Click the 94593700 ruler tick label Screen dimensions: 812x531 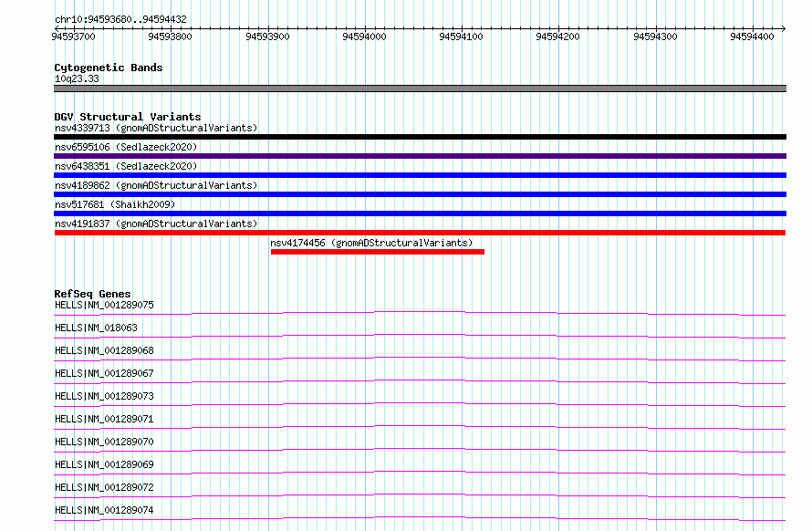click(x=74, y=36)
